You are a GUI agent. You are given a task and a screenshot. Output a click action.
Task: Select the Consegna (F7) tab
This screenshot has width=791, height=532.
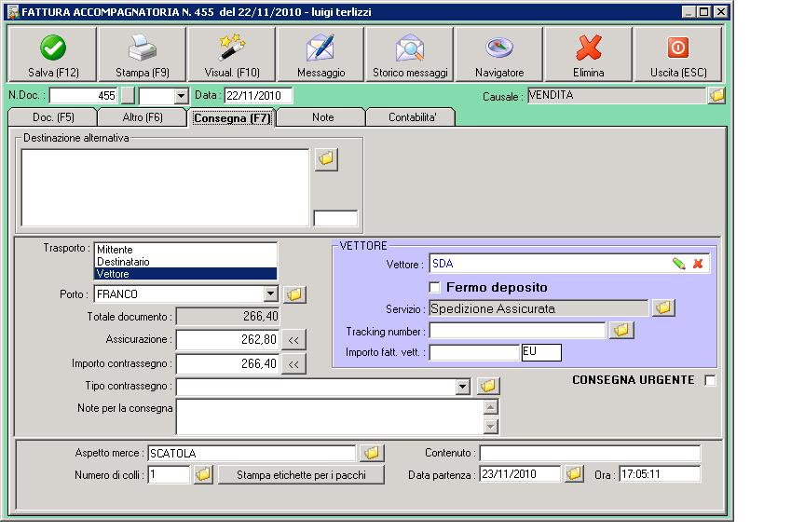(x=232, y=118)
